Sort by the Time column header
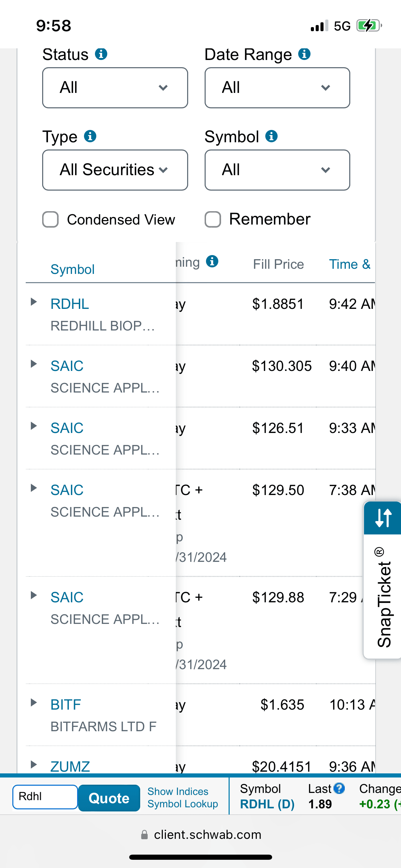Viewport: 401px width, 868px height. pyautogui.click(x=350, y=264)
